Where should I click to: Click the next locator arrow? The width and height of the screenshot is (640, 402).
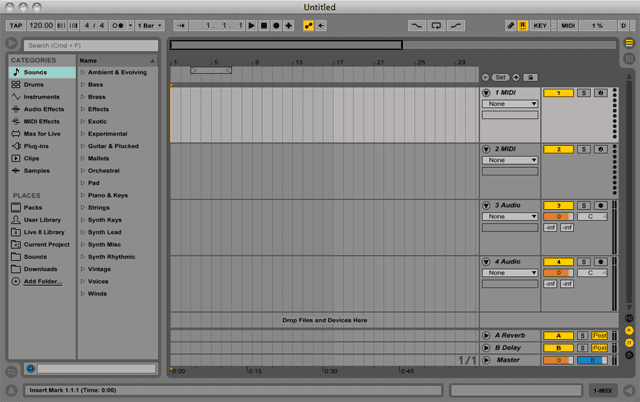coord(516,77)
